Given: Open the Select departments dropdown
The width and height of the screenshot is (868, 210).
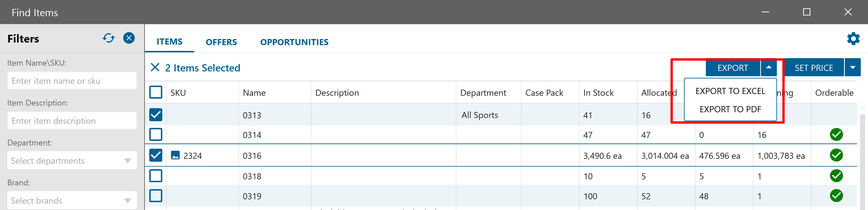Looking at the screenshot, I should click(x=72, y=161).
